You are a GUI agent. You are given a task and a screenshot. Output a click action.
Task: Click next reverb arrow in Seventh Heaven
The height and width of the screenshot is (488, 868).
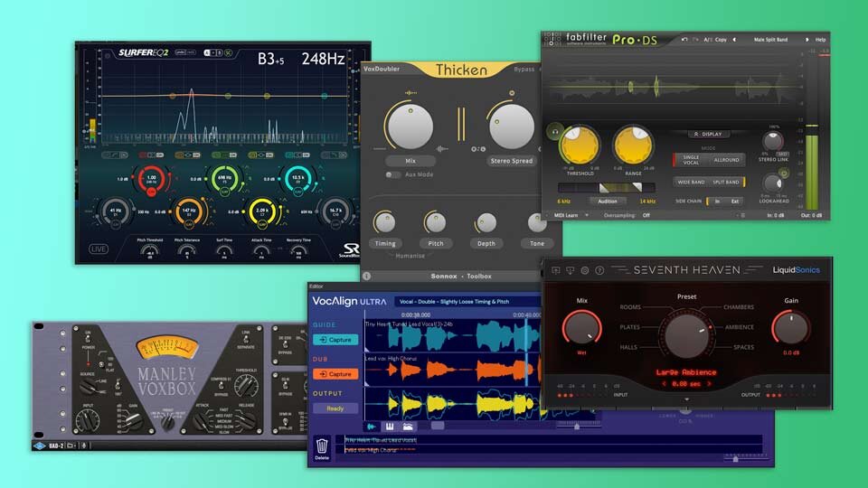tap(709, 383)
